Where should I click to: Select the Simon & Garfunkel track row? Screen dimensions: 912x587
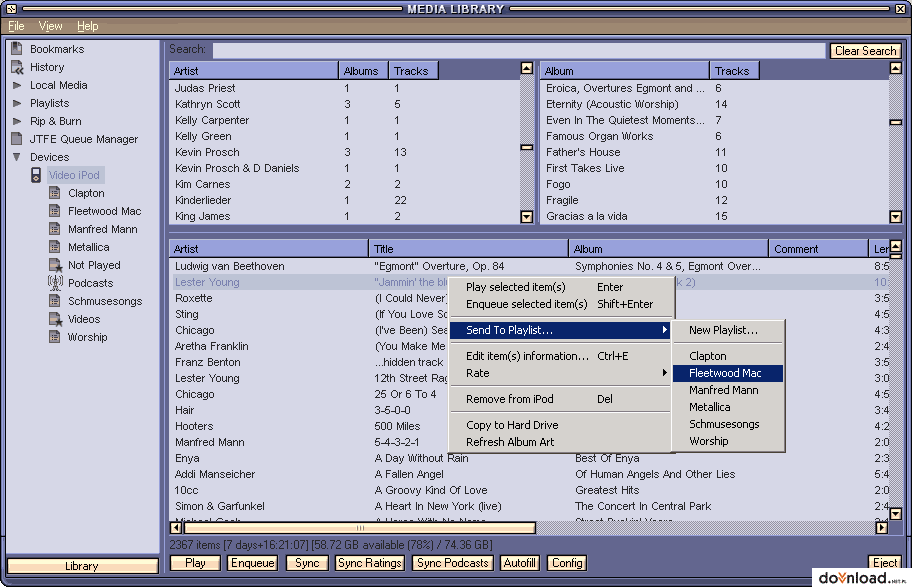pyautogui.click(x=529, y=506)
